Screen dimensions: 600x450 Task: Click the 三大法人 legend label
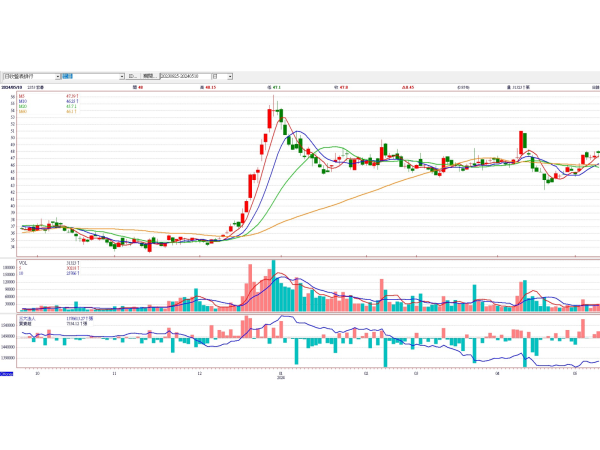[x=27, y=318]
